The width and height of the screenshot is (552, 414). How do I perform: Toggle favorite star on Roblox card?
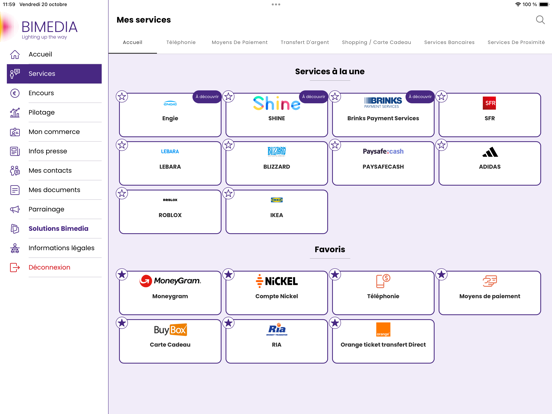122,193
